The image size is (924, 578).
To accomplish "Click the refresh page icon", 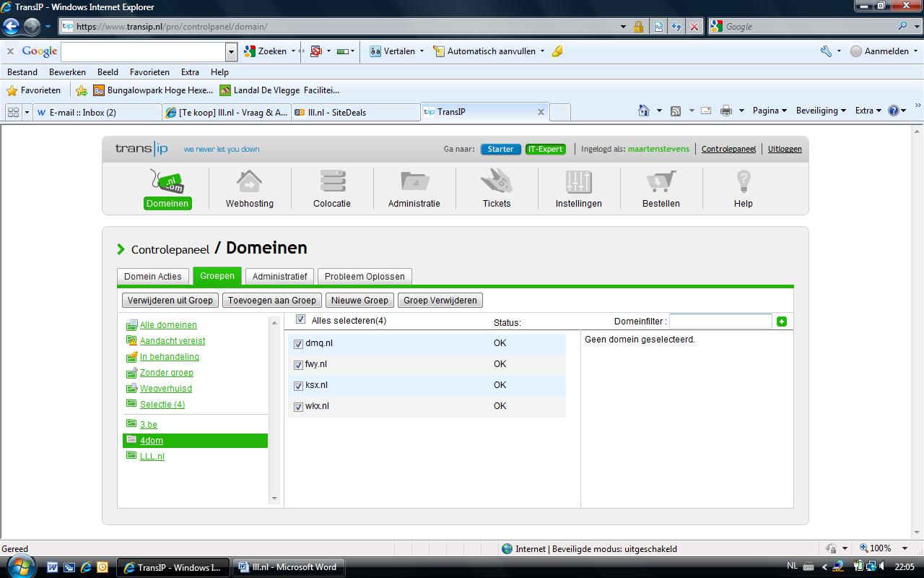I will click(x=676, y=27).
